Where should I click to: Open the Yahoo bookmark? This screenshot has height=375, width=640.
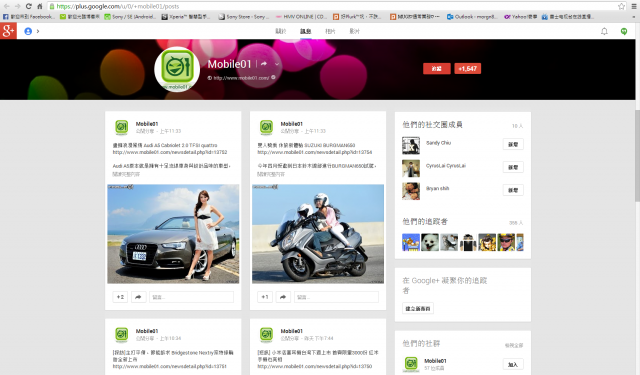[520, 17]
